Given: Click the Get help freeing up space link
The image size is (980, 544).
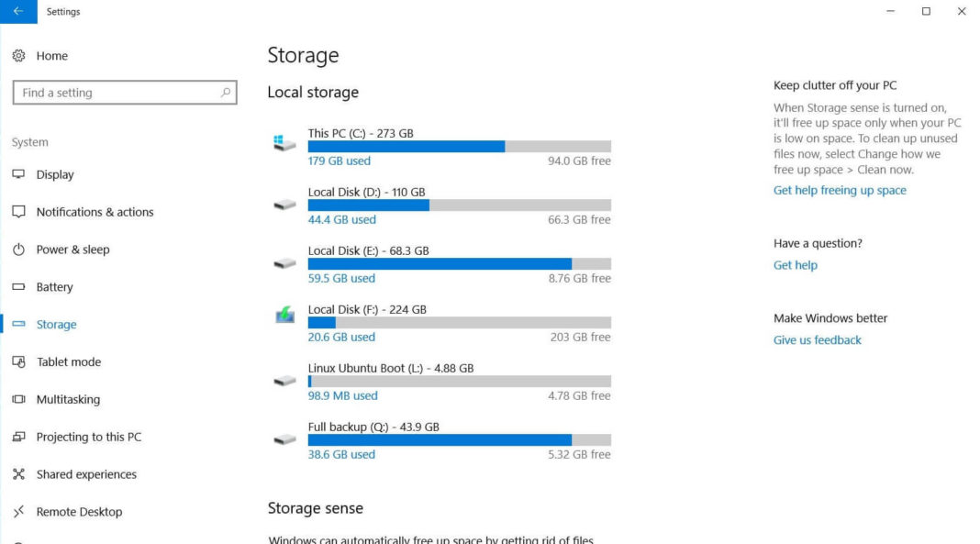Looking at the screenshot, I should tap(840, 190).
